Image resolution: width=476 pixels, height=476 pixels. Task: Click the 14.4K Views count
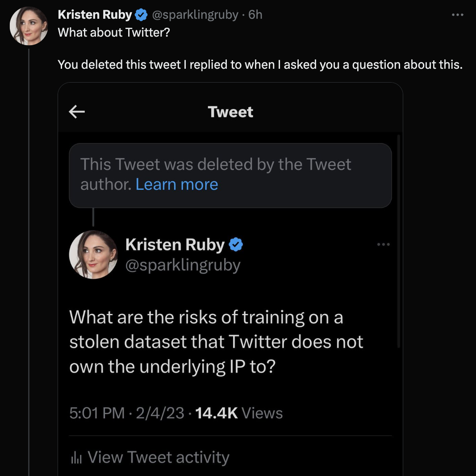tap(239, 413)
